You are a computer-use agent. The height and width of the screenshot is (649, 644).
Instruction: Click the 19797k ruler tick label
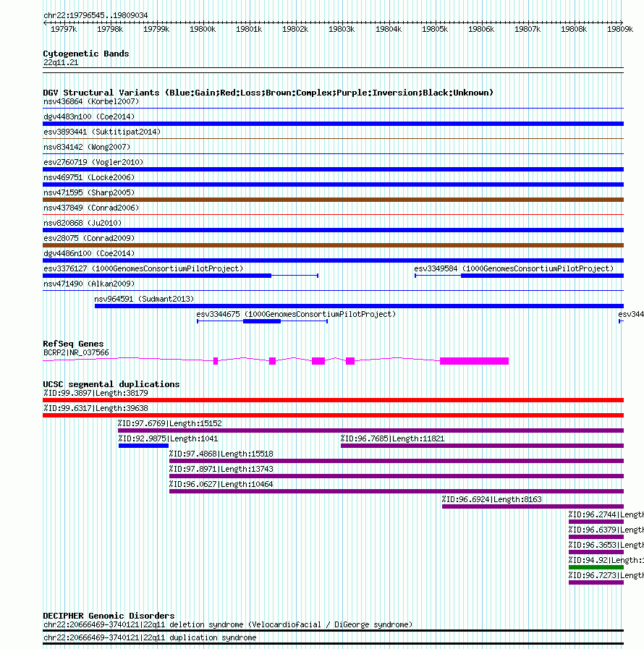point(64,29)
